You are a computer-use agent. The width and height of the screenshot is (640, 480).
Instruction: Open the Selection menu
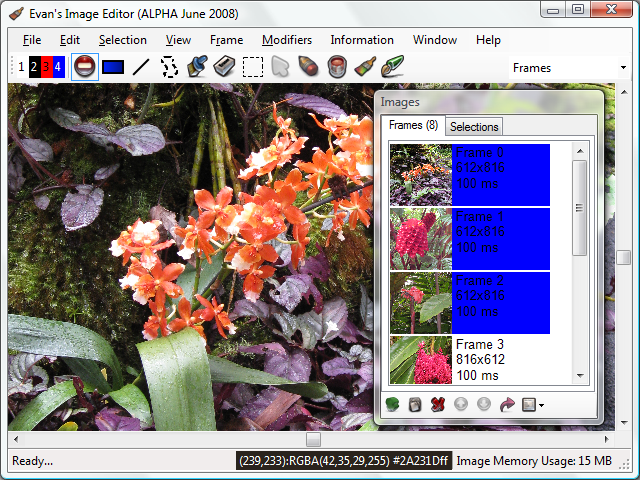pos(122,40)
